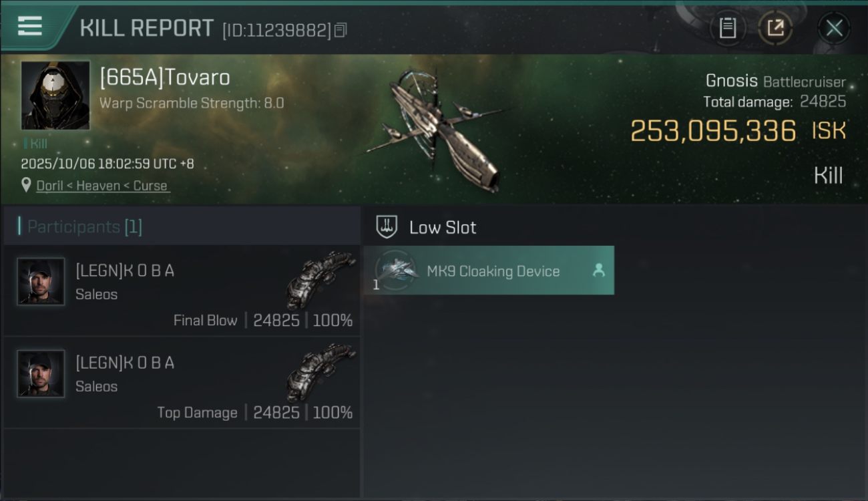This screenshot has height=501, width=868.
Task: Click the [LEGN]K O B A name in Final Blow
Action: click(125, 271)
